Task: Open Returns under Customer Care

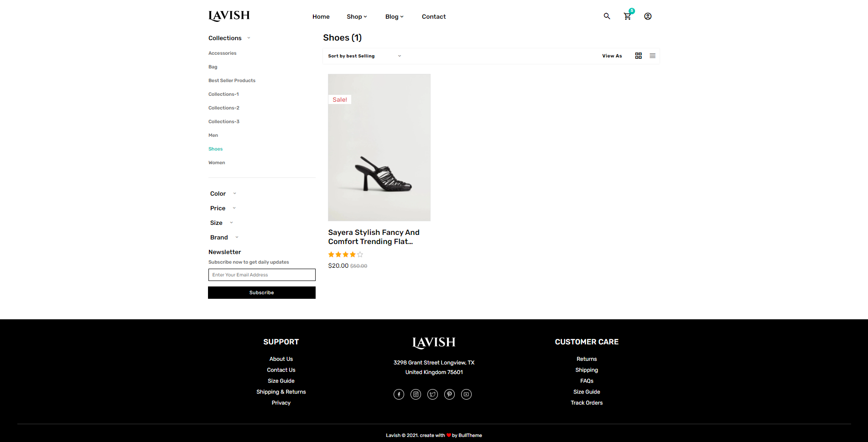Action: pyautogui.click(x=587, y=359)
